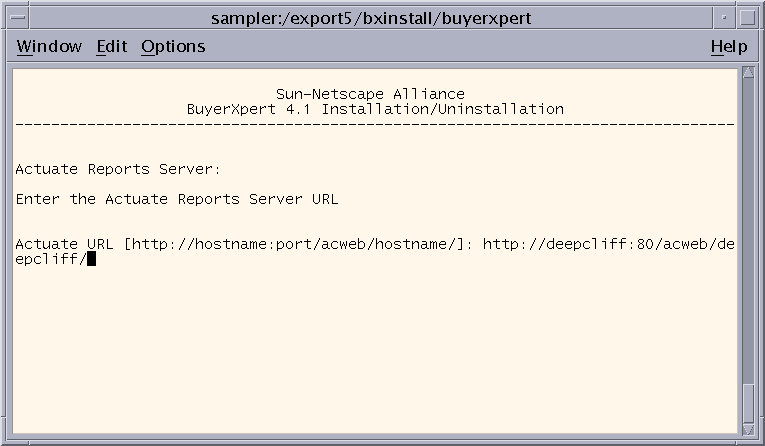This screenshot has width=765, height=446.
Task: Open the window menu button in title bar
Action: click(18, 18)
